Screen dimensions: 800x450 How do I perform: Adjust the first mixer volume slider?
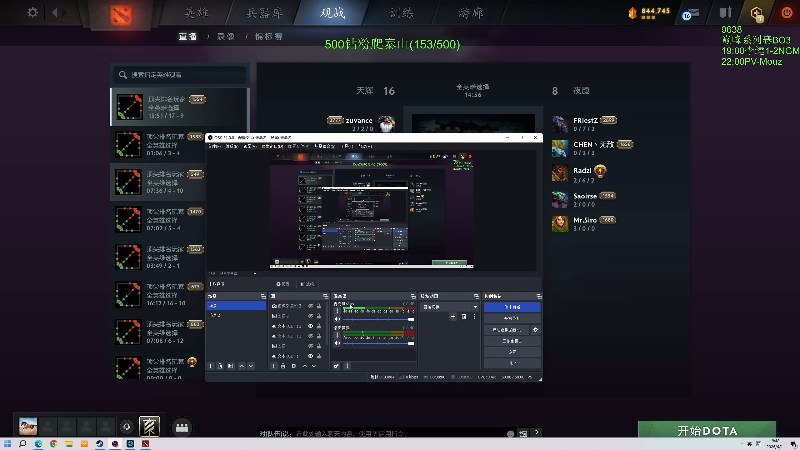coord(378,319)
